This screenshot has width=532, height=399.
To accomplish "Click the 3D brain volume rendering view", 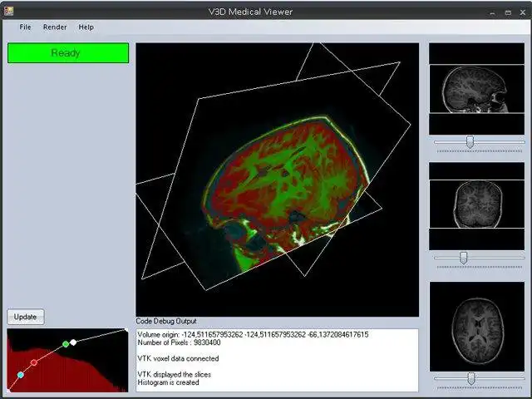I will (277, 180).
